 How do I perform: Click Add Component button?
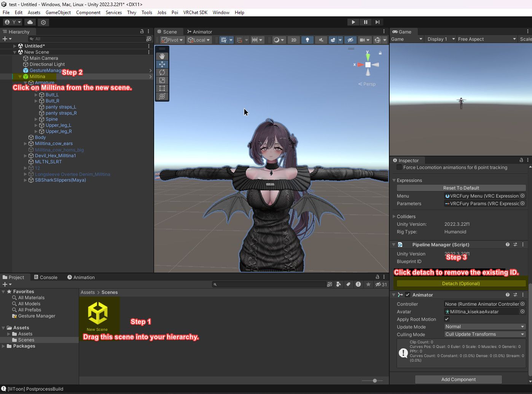pos(459,379)
